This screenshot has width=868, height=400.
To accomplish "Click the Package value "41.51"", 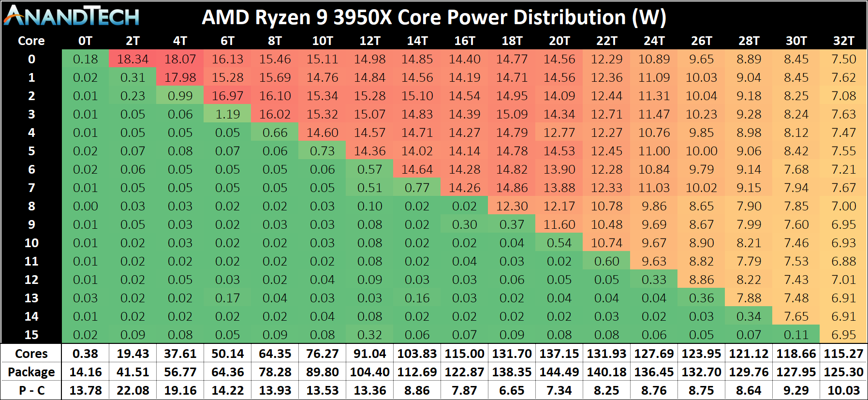I will (132, 372).
